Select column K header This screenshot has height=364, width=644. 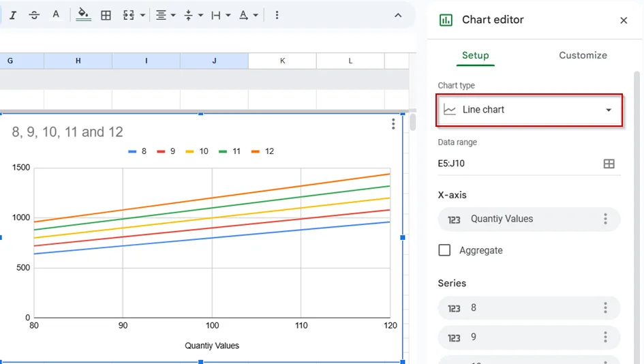pos(283,61)
